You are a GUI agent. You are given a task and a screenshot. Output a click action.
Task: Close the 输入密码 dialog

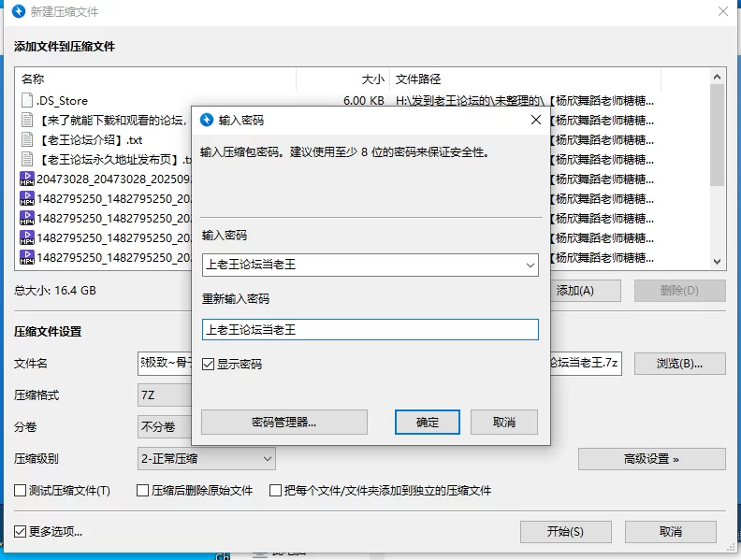[536, 120]
